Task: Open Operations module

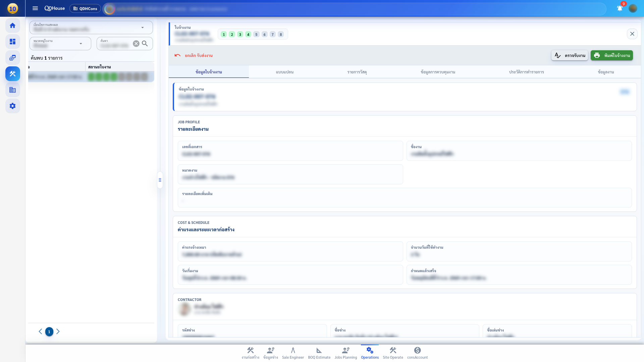Action: click(370, 353)
